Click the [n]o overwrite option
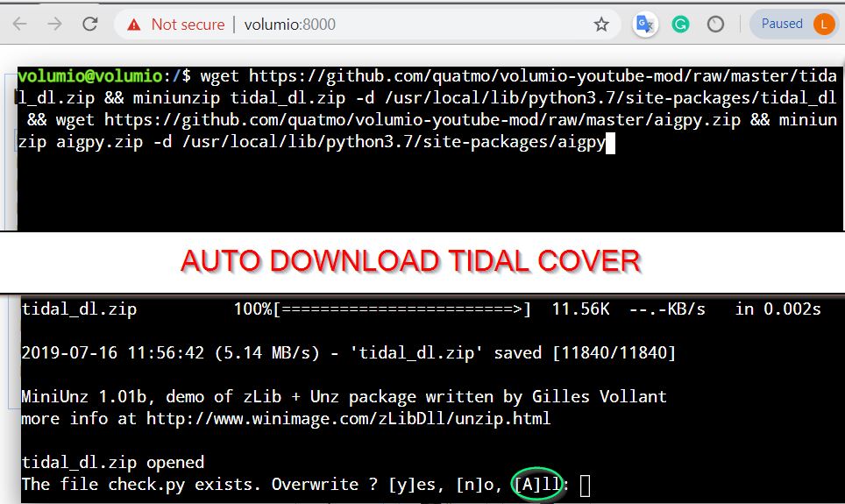Screen dimensions: 845x504 (475, 485)
